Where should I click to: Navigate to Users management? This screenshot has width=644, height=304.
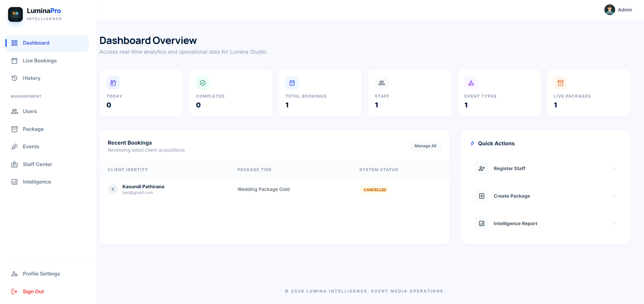(x=47, y=111)
